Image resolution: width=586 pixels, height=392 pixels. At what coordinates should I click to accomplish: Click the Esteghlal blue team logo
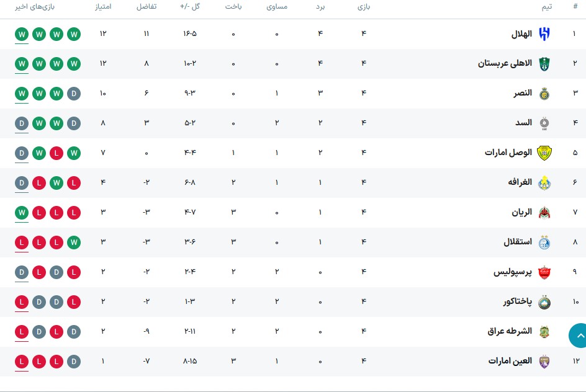click(x=544, y=243)
